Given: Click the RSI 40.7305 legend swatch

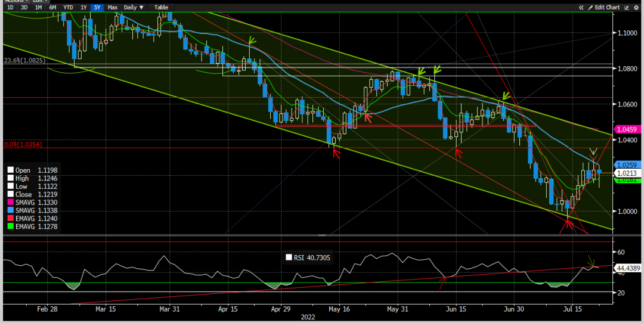Looking at the screenshot, I should pos(289,257).
